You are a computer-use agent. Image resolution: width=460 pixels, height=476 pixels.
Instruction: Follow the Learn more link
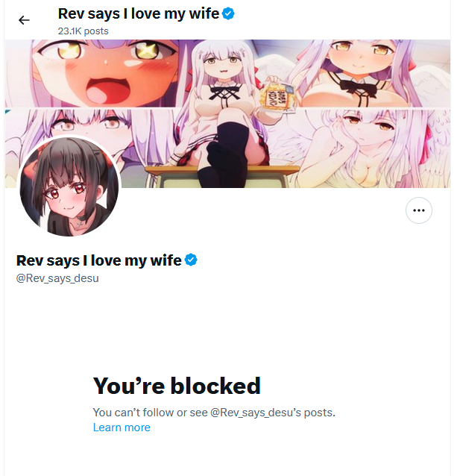122,428
